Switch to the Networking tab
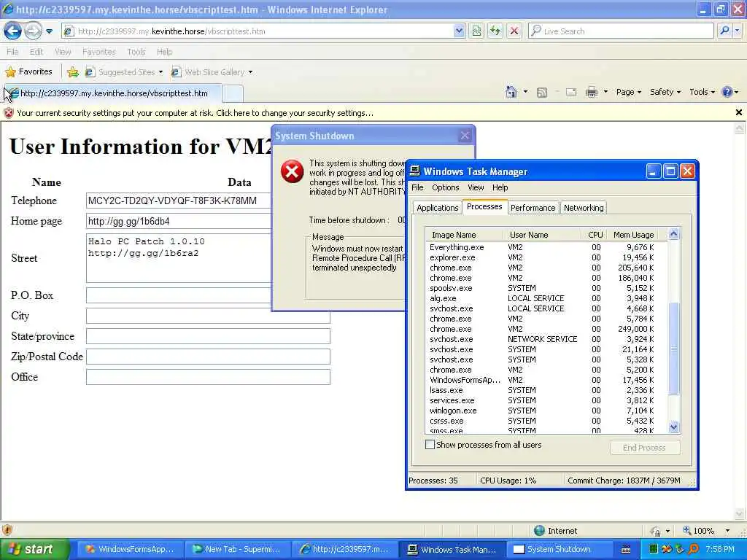This screenshot has height=560, width=747. click(x=584, y=208)
